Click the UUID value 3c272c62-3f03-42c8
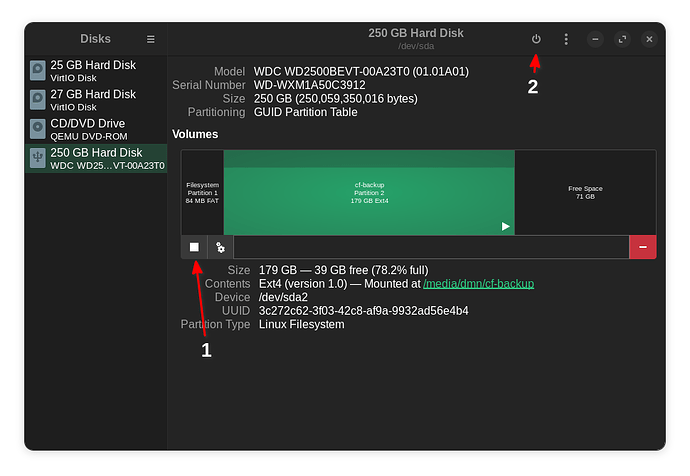Viewport: 690px width, 476px height. [x=363, y=311]
